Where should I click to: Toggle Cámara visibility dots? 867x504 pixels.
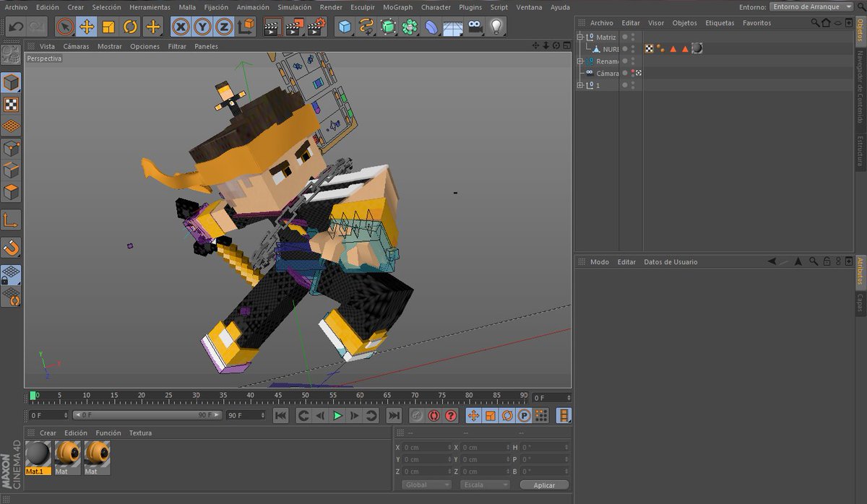[632, 73]
